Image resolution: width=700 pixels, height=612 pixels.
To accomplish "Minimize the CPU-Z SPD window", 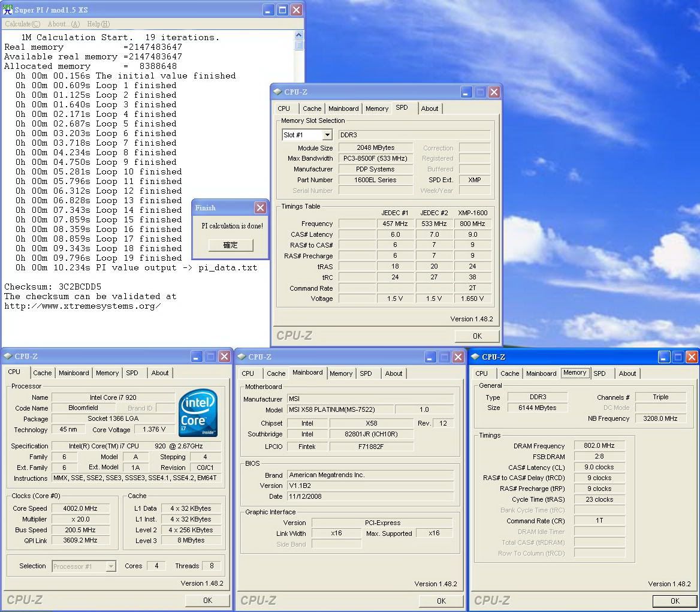I will tap(466, 92).
